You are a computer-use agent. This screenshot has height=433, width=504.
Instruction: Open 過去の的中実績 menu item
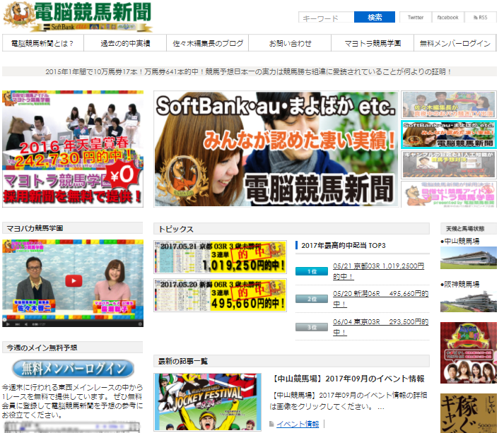(125, 43)
